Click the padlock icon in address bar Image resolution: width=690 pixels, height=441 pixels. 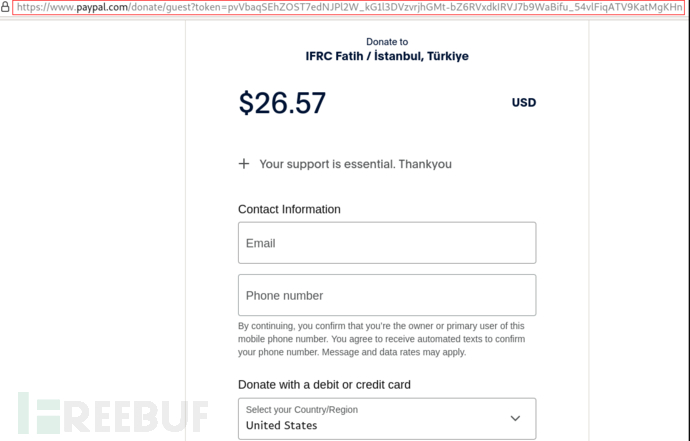click(5, 7)
